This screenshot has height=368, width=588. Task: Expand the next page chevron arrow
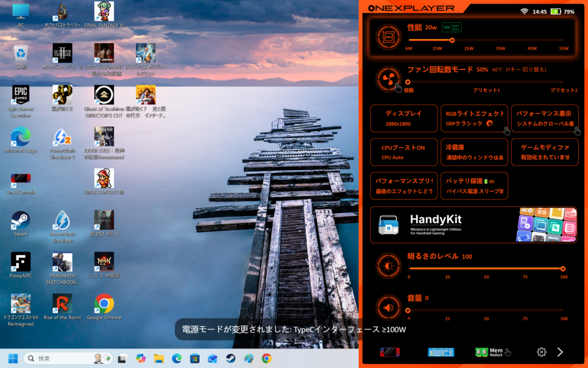coord(560,352)
